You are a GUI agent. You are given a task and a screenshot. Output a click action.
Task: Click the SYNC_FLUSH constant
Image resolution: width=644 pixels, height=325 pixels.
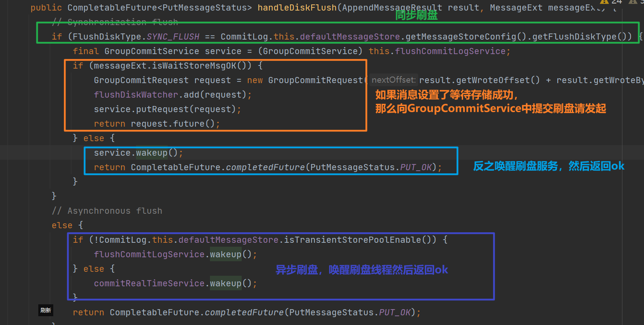173,37
